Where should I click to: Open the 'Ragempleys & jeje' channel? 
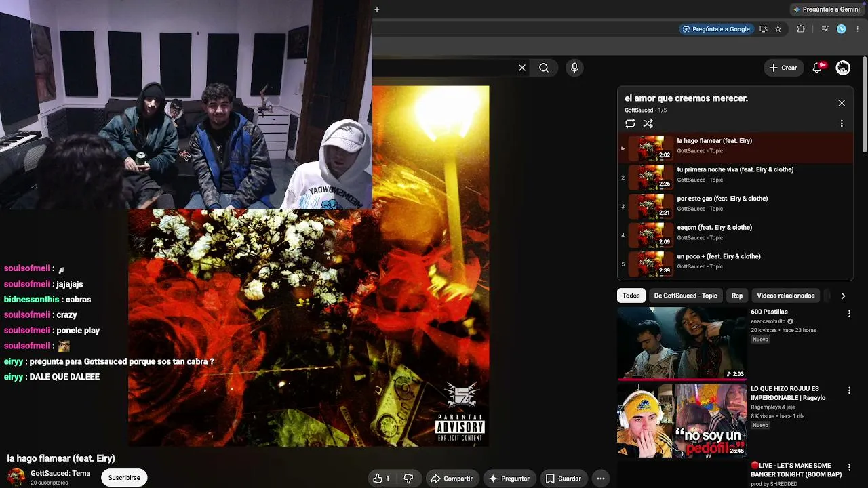pyautogui.click(x=772, y=407)
